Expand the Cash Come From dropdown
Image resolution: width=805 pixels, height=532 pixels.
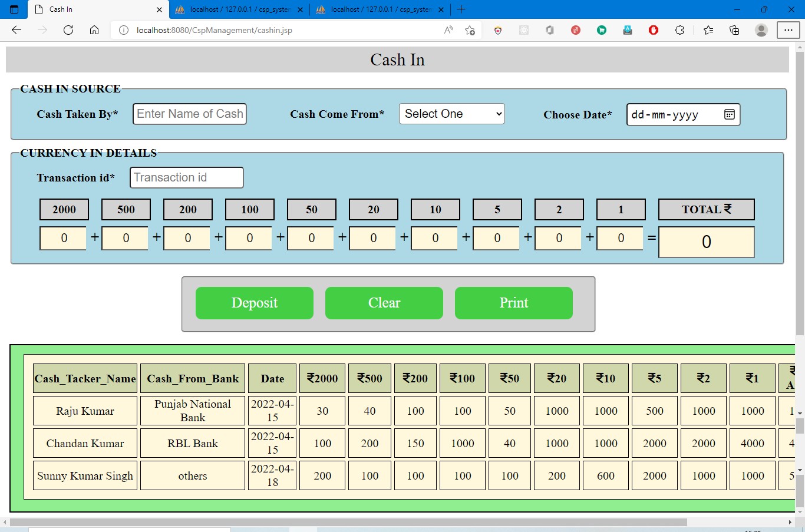(x=452, y=114)
